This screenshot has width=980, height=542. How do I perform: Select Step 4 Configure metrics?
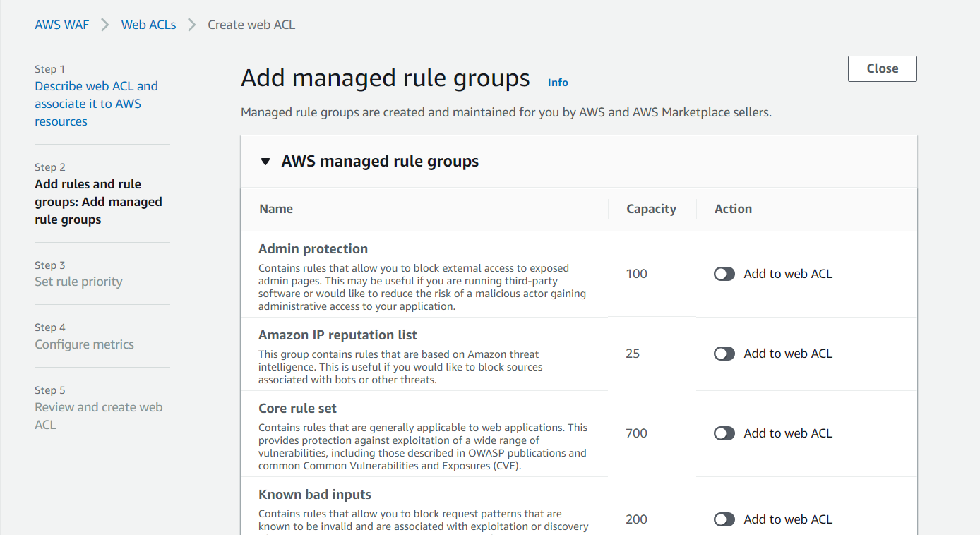click(x=84, y=344)
